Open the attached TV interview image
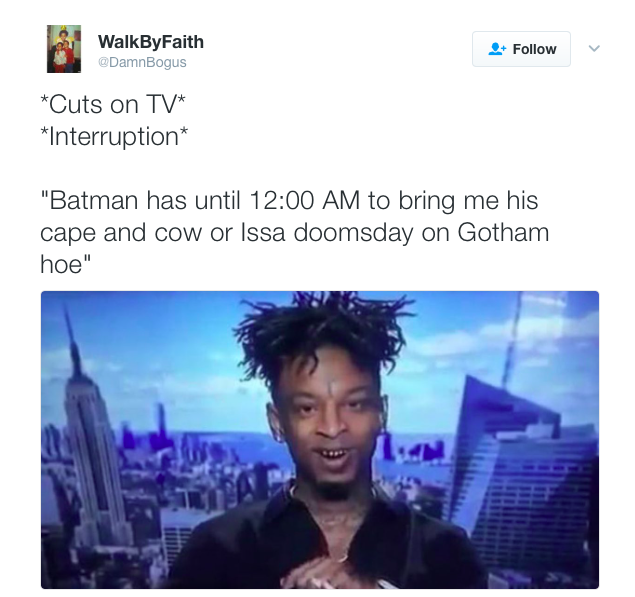The image size is (635, 597). click(x=320, y=439)
